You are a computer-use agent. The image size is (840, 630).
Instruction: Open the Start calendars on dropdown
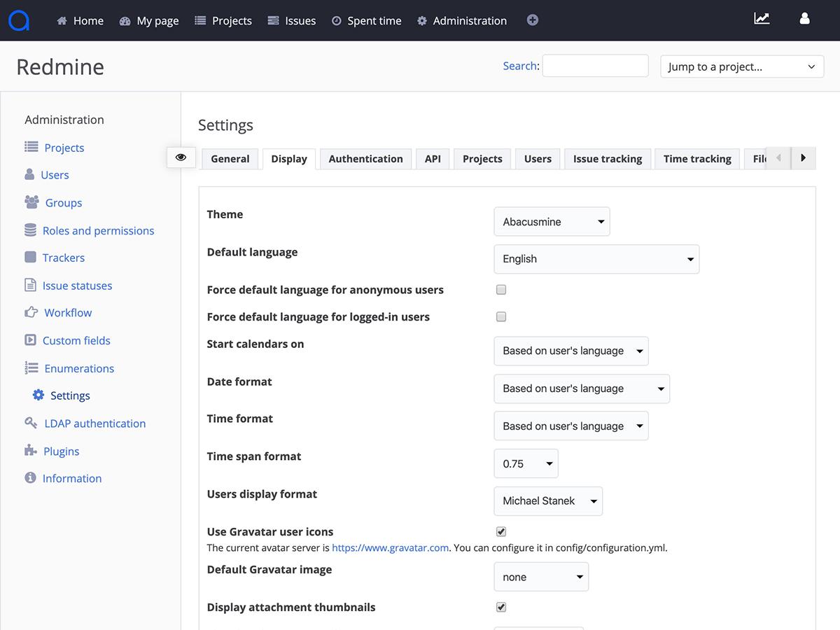(571, 351)
